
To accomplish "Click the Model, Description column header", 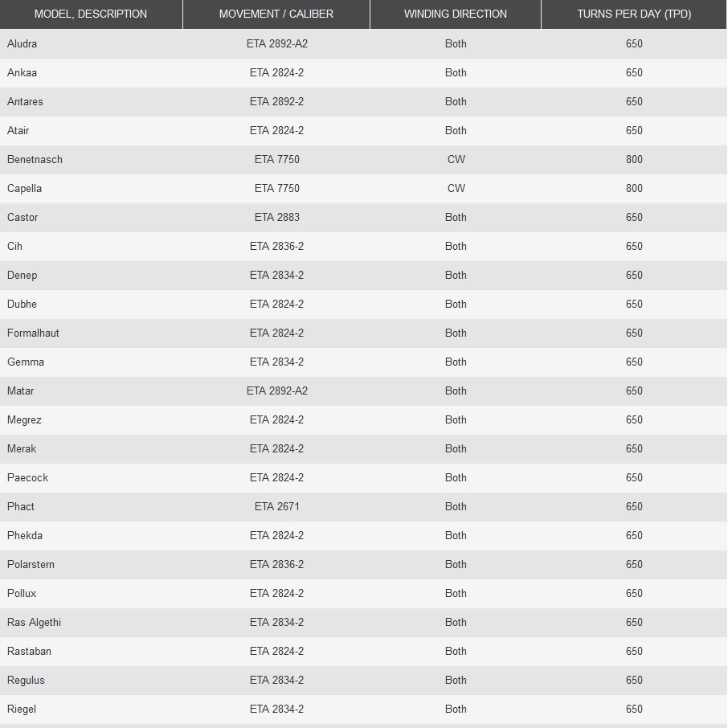I will (91, 14).
